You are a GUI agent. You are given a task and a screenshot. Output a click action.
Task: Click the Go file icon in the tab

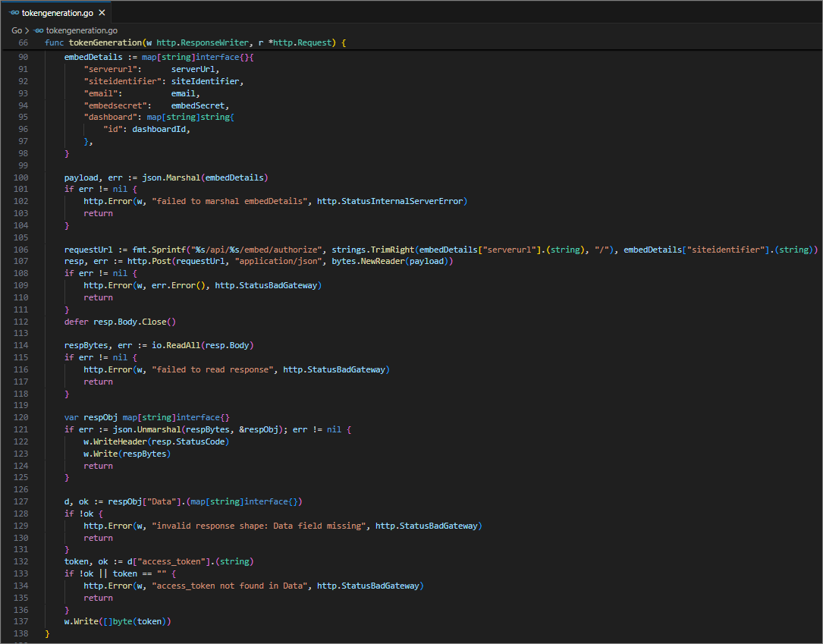click(x=14, y=13)
